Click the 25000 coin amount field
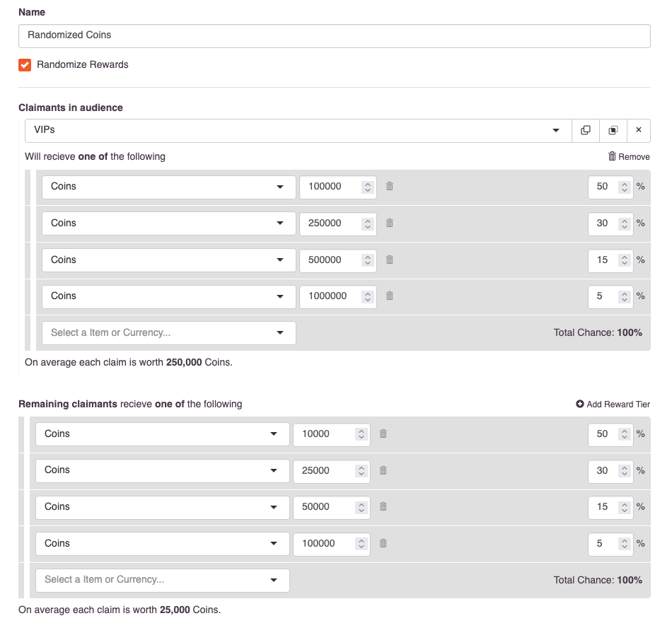Image resolution: width=672 pixels, height=623 pixels. 331,471
